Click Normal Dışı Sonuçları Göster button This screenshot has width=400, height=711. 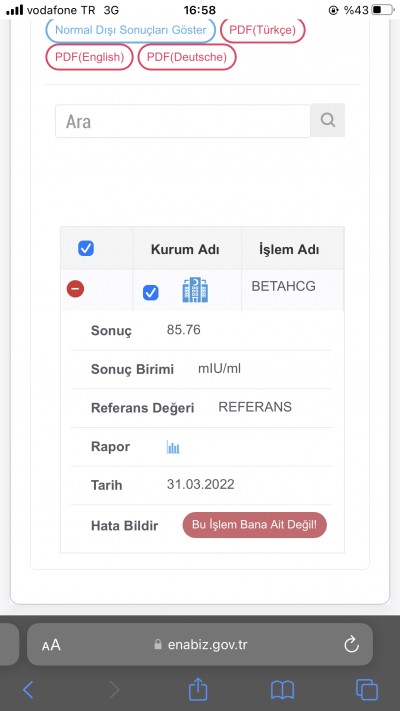(131, 30)
